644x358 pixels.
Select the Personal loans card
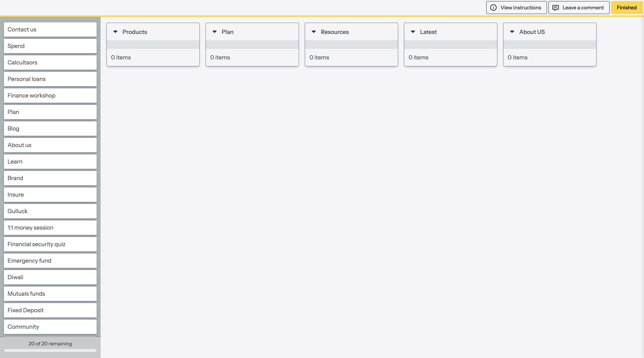point(50,79)
